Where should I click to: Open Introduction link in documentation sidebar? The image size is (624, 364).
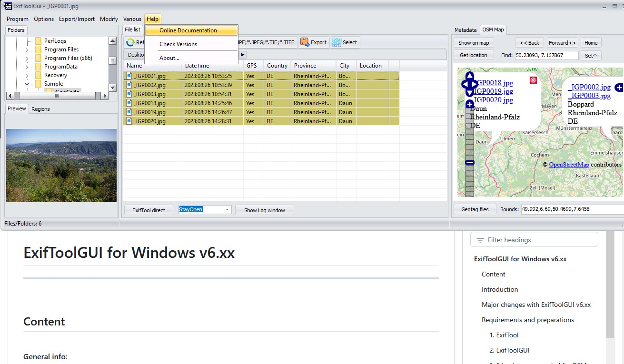[x=500, y=289]
